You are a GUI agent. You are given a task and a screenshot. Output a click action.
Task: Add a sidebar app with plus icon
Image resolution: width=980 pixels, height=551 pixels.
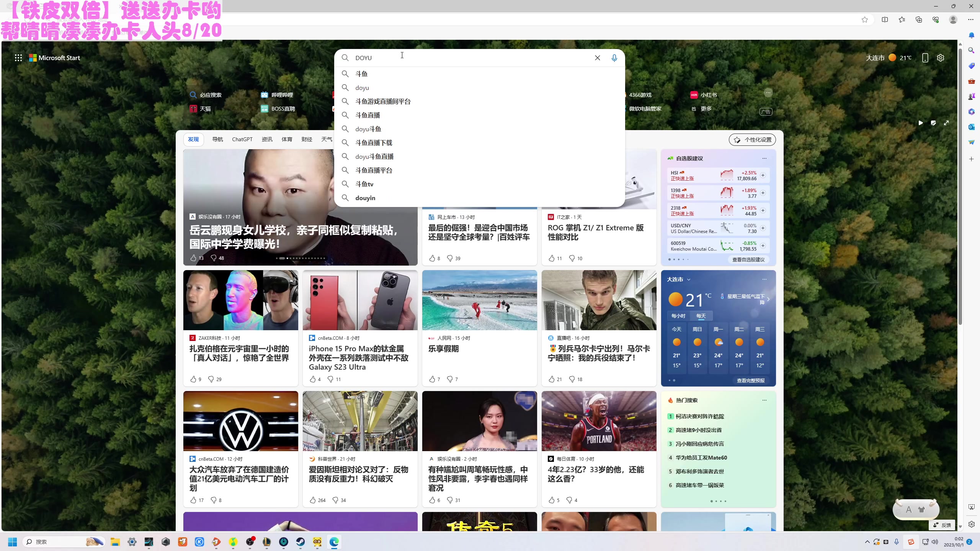click(x=971, y=159)
